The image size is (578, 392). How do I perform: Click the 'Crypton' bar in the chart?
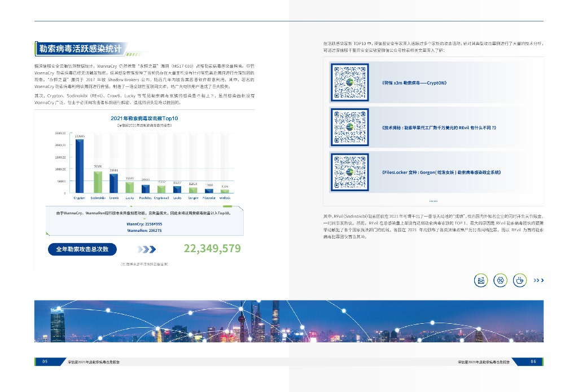coord(79,166)
